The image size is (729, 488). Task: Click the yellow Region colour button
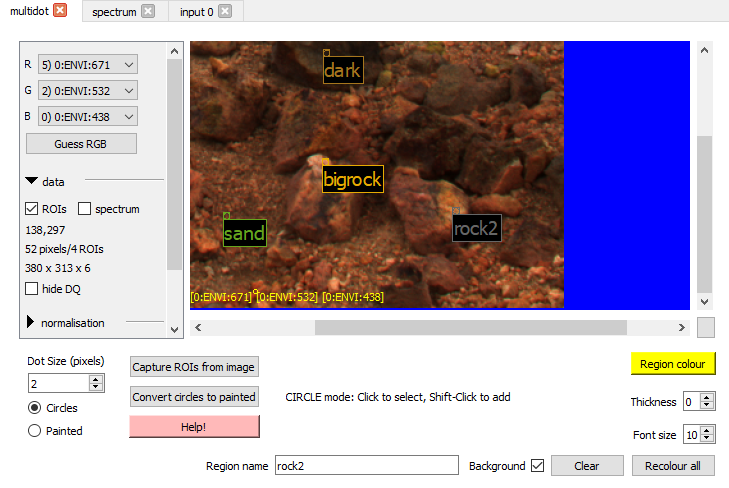673,364
